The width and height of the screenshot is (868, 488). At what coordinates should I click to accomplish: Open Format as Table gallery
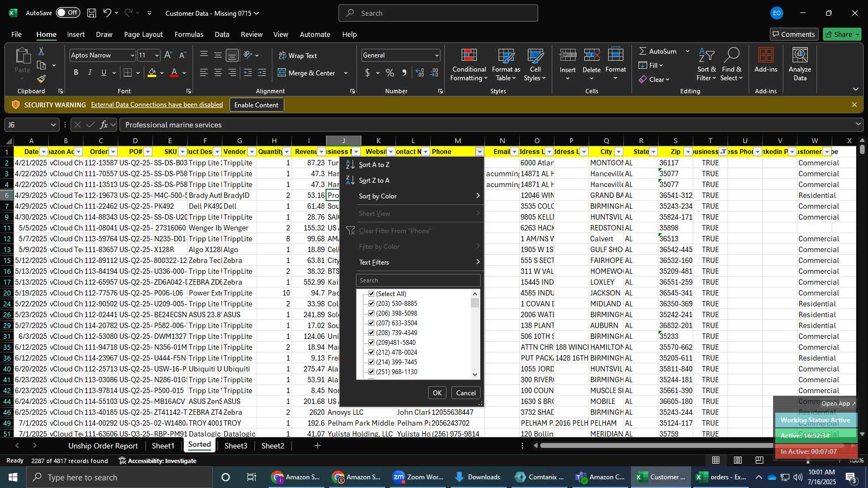[506, 65]
